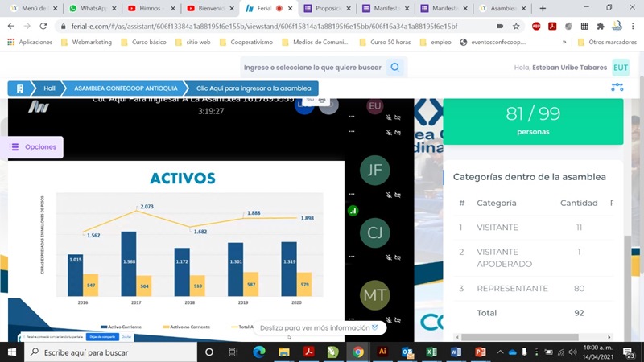Click the Windows search box
Image resolution: width=644 pixels, height=362 pixels.
[x=111, y=352]
